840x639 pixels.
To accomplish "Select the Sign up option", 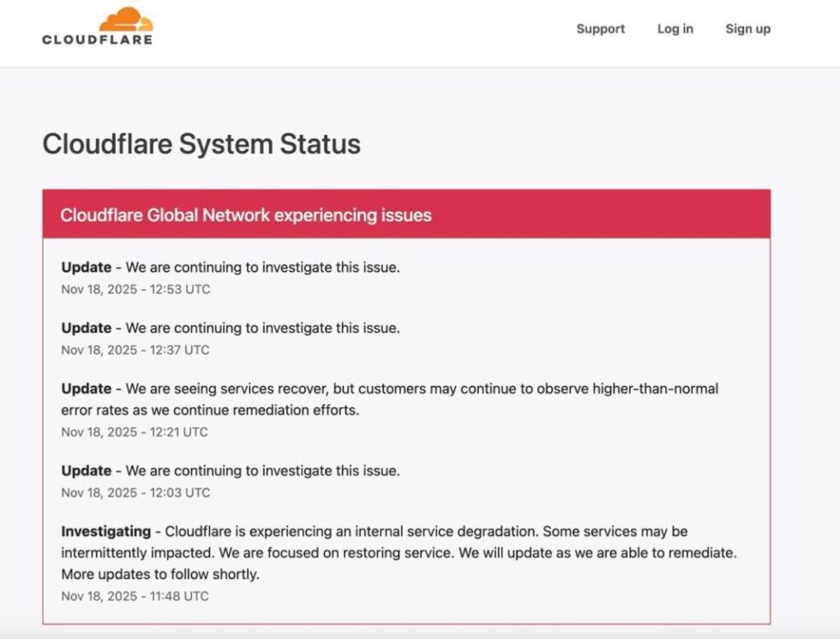I will coord(747,28).
